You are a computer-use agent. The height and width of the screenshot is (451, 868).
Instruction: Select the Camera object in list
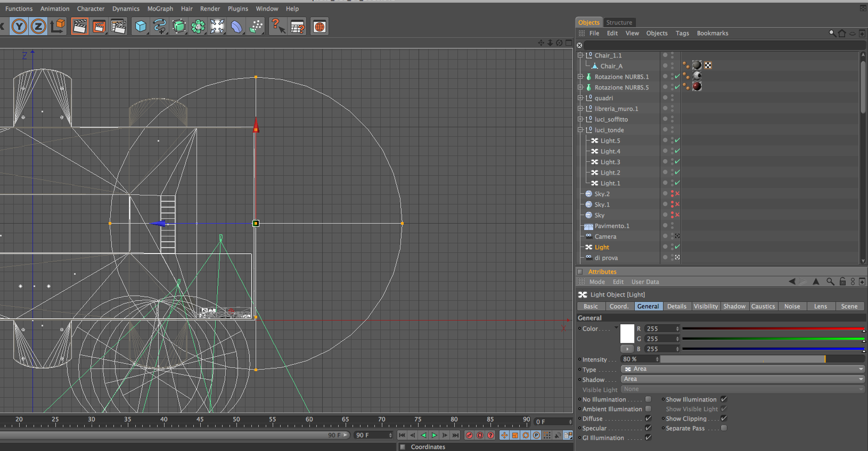pos(605,236)
